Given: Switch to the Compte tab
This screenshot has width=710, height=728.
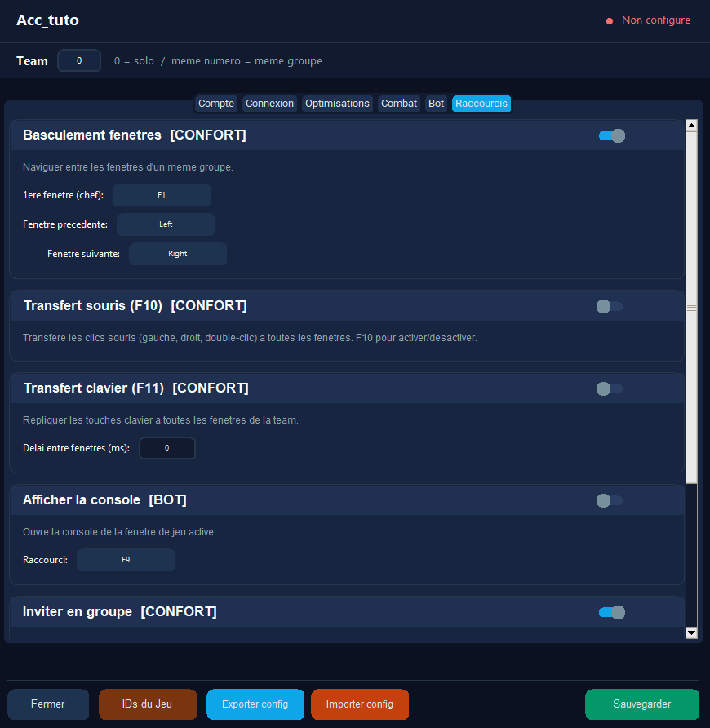Looking at the screenshot, I should [216, 104].
